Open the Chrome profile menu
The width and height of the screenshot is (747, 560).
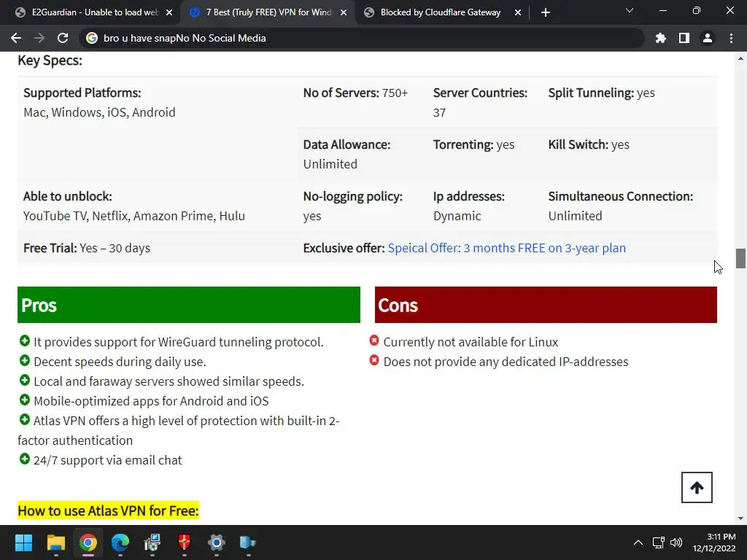click(708, 38)
